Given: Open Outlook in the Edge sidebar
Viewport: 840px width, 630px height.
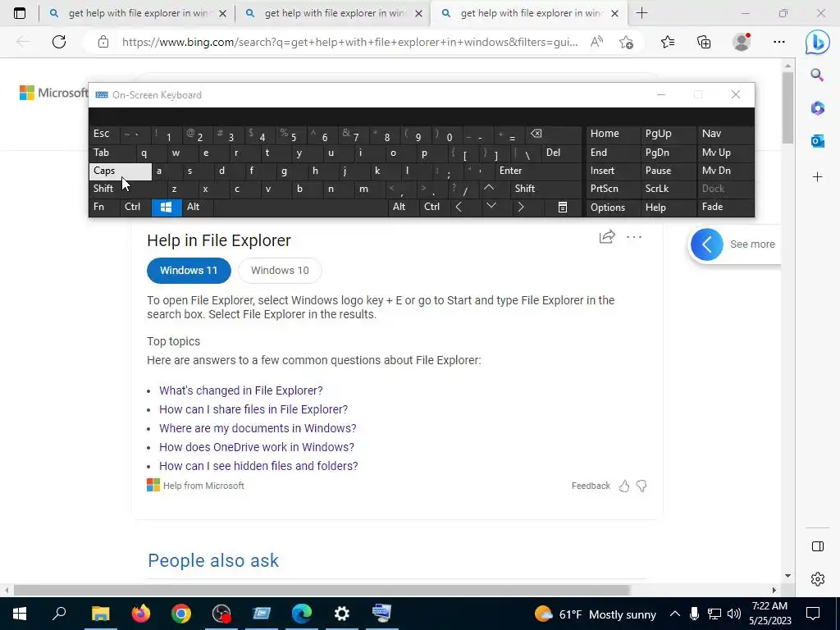Looking at the screenshot, I should [818, 141].
